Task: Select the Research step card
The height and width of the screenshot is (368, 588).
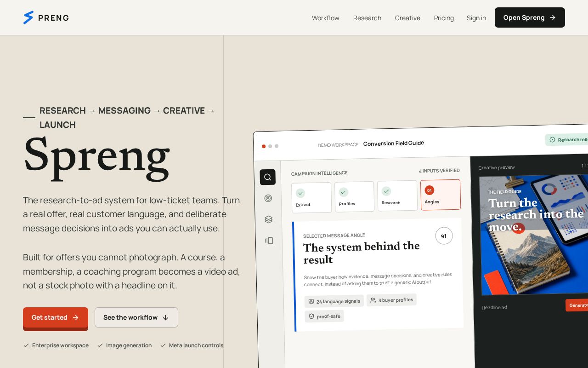Action: 397,196
